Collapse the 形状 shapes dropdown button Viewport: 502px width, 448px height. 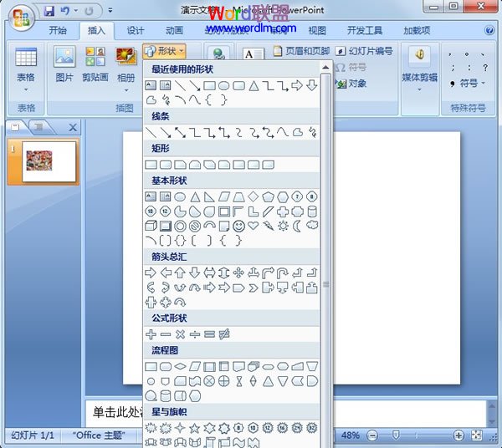coord(164,51)
